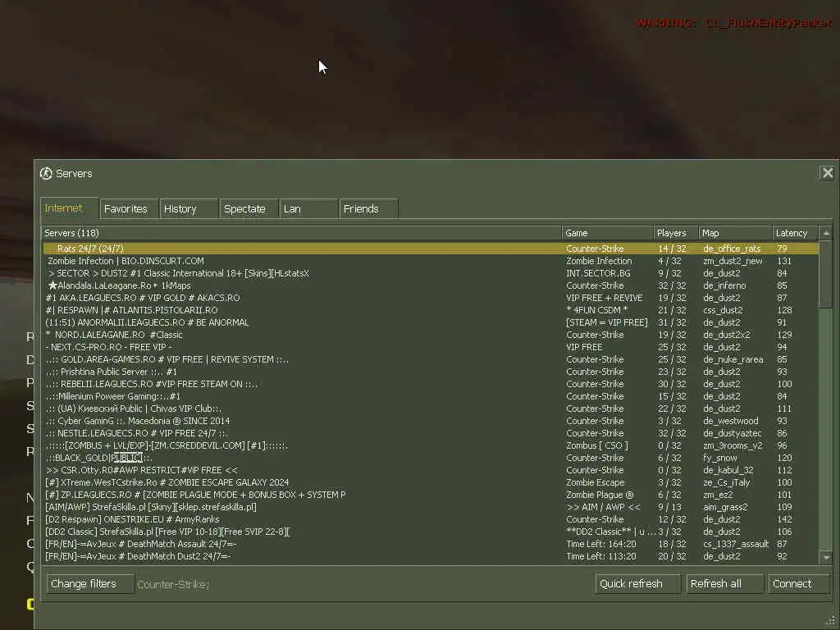Select server Rats 24/7 (24/7)
Image resolution: width=840 pixels, height=630 pixels.
pyautogui.click(x=431, y=249)
